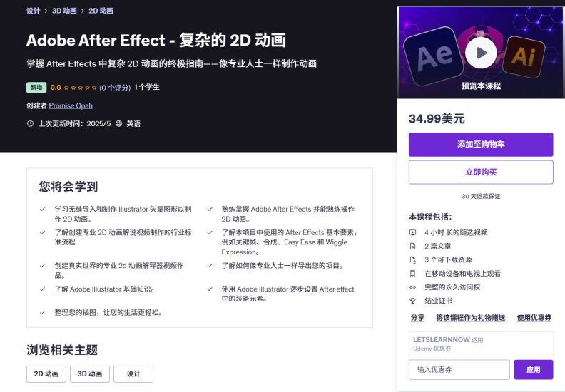
Task: Click the video icon beside 4 小时
Action: [x=412, y=232]
